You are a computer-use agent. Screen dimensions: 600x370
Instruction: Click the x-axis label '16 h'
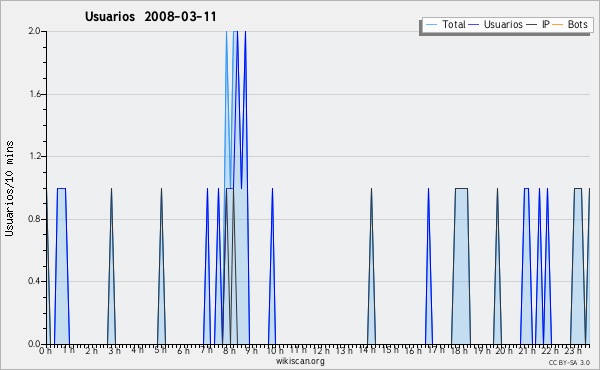413,351
